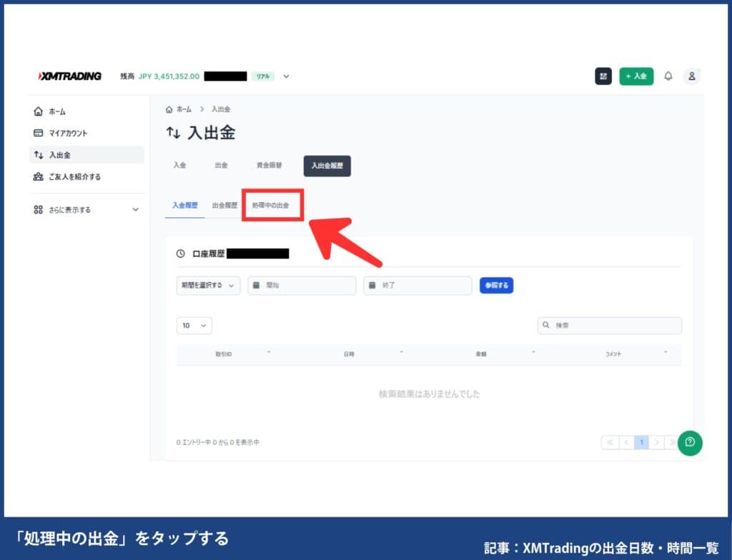This screenshot has height=560, width=732.
Task: Open the QR code icon button
Action: [x=603, y=76]
